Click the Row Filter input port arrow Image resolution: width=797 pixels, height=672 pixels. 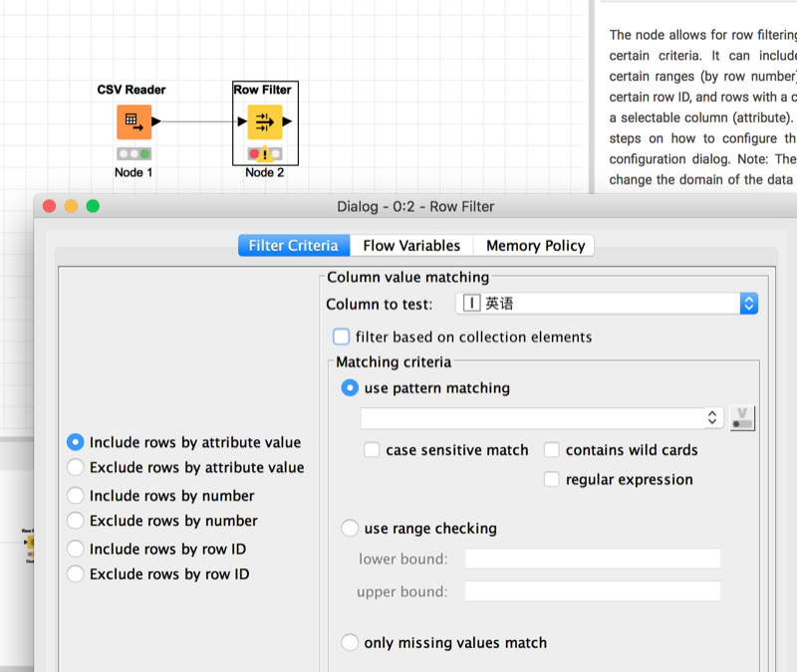(242, 121)
